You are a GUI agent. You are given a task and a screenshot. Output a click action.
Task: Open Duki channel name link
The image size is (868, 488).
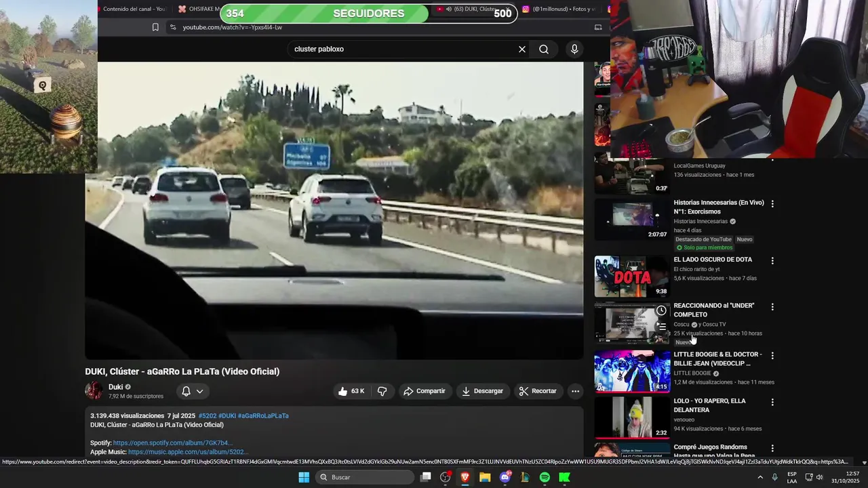[116, 387]
